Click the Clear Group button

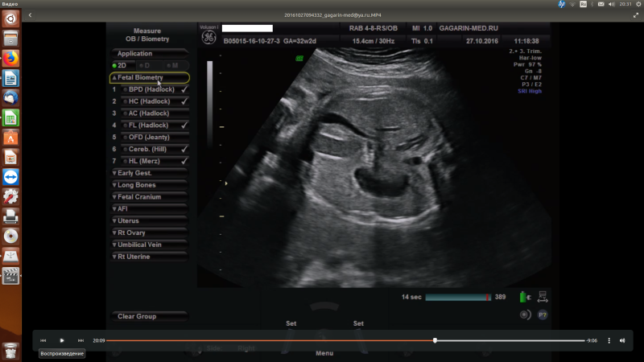point(150,316)
